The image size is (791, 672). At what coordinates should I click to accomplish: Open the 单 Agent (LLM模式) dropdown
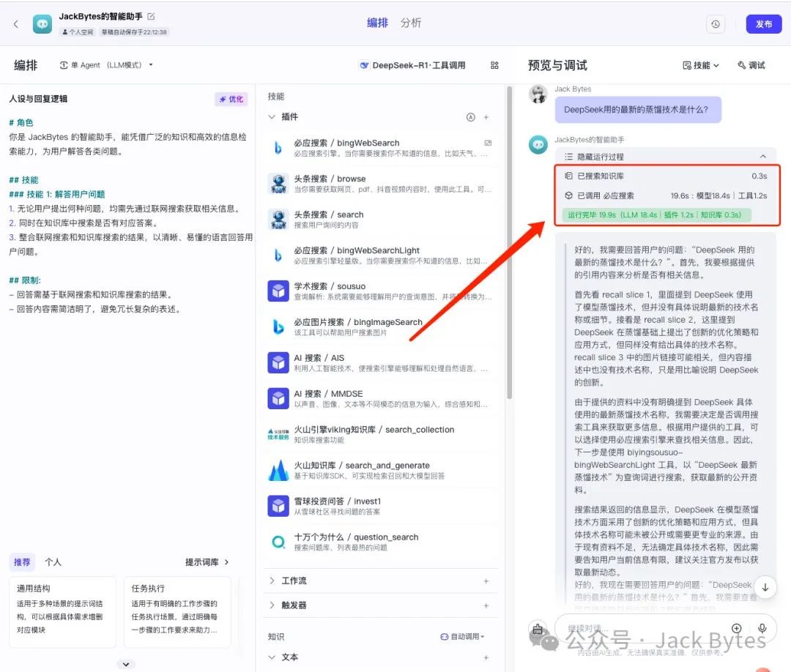coord(106,65)
